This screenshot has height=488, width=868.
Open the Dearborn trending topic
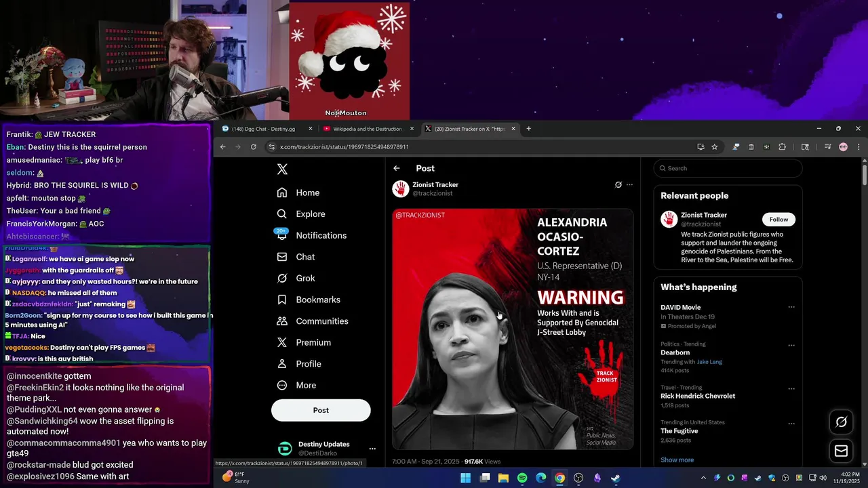point(675,352)
